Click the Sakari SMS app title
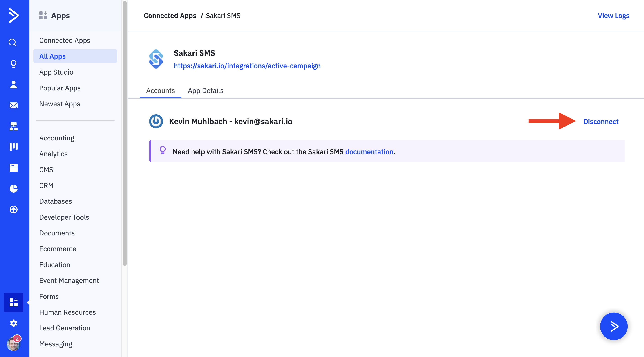The image size is (644, 357). pyautogui.click(x=194, y=53)
